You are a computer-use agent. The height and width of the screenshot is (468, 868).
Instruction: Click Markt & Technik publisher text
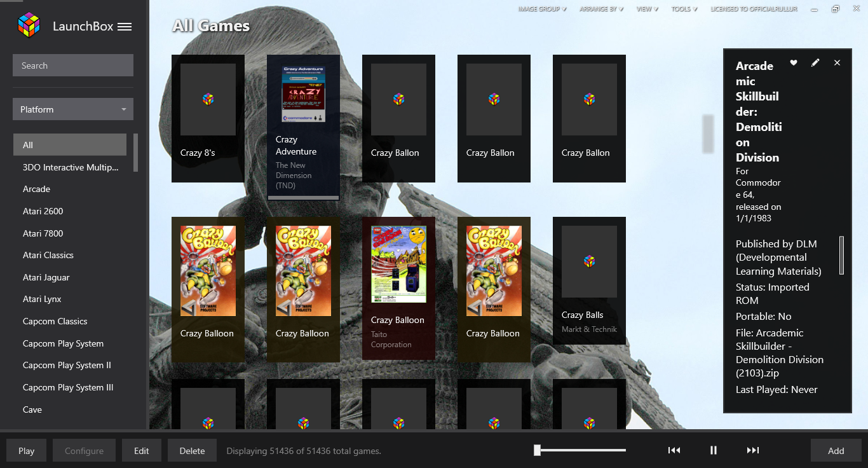pyautogui.click(x=589, y=329)
